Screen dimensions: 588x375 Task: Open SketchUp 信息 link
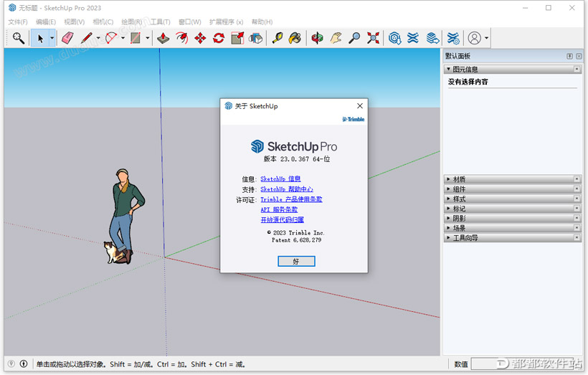(280, 179)
